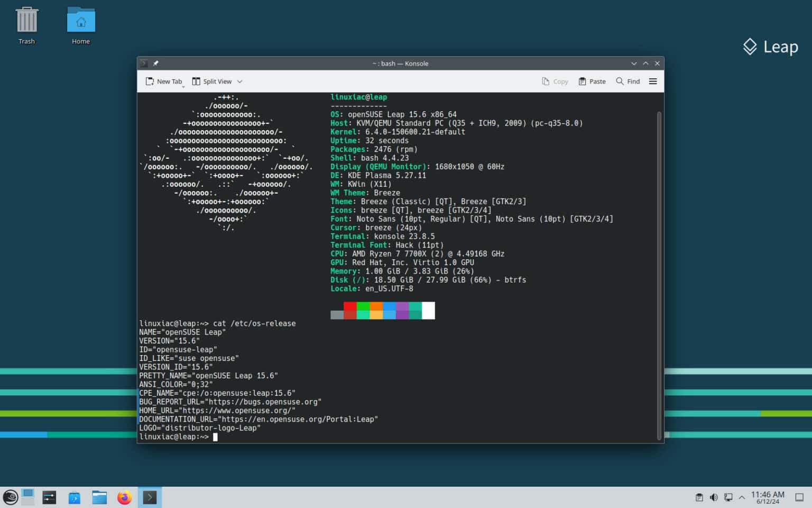This screenshot has width=812, height=508.
Task: Mute audio via the tray volume icon
Action: click(714, 497)
